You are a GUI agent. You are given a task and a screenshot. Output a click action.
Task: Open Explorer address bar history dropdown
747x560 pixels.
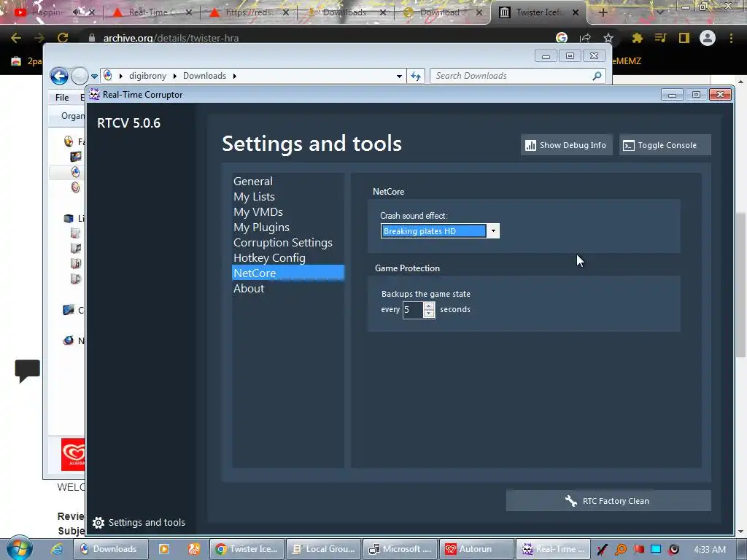(x=399, y=76)
